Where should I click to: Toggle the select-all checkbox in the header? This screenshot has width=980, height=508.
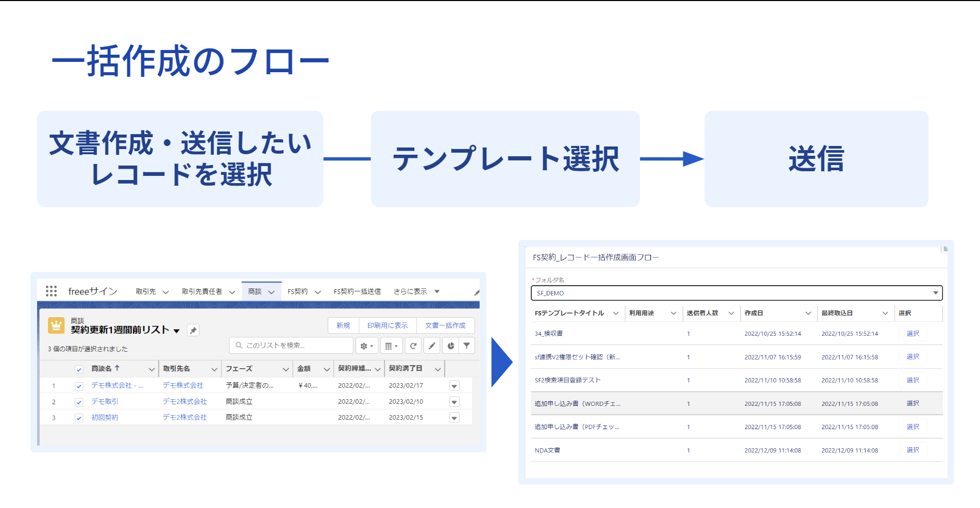point(79,369)
